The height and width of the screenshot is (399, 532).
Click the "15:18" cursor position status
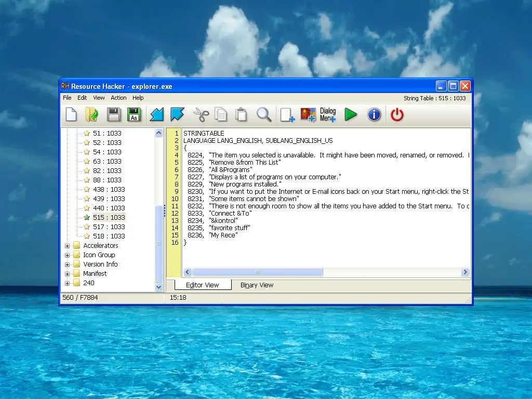pyautogui.click(x=178, y=298)
